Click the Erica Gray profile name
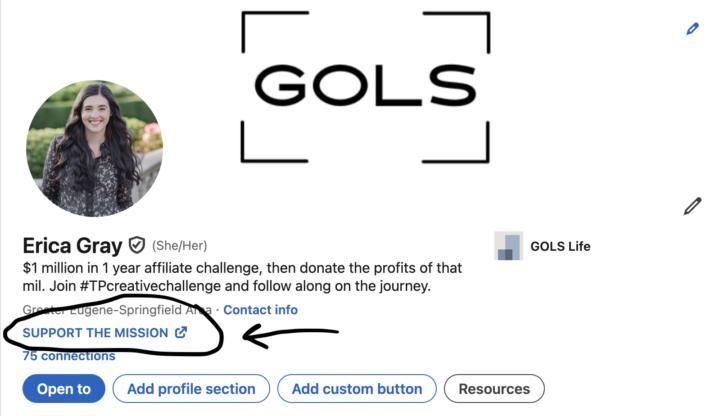The height and width of the screenshot is (416, 720). (72, 245)
